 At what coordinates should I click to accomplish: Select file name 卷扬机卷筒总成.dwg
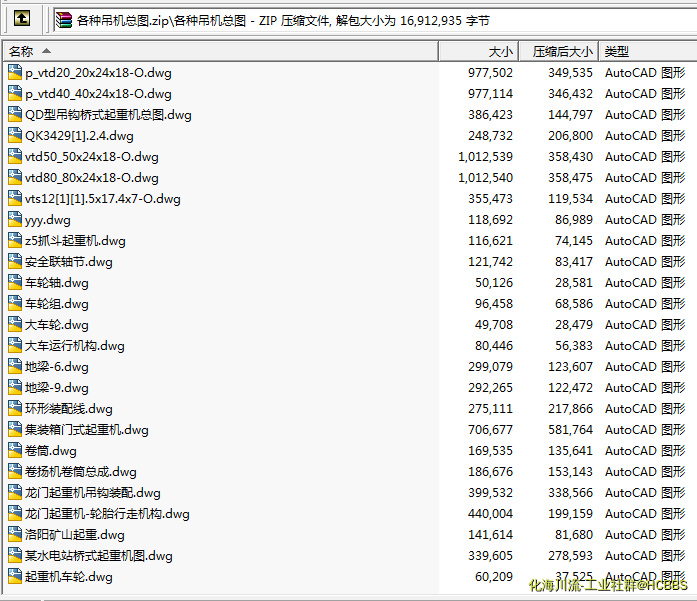pos(81,472)
